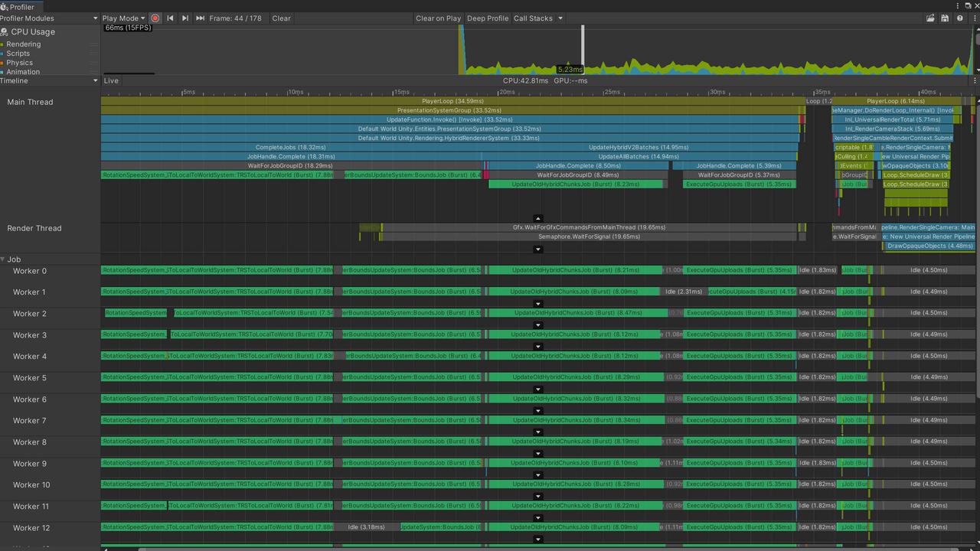Select UpdateHybridV2Batches (14.95ms) sample
Image resolution: width=980 pixels, height=551 pixels.
(x=639, y=147)
